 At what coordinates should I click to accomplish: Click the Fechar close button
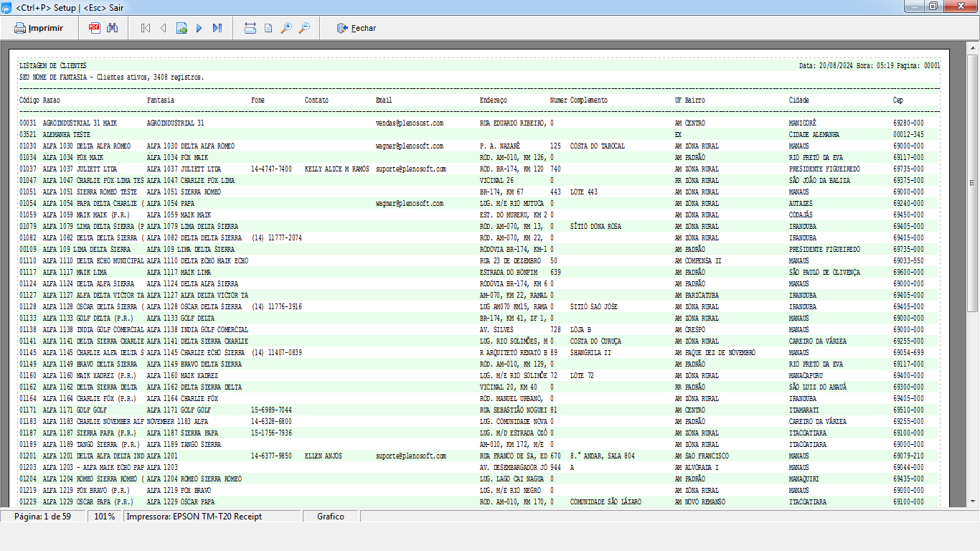(x=357, y=28)
